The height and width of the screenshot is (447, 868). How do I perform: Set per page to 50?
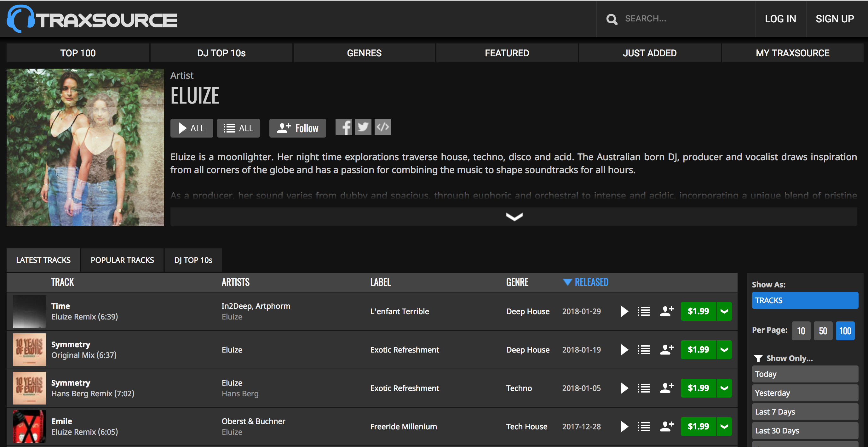(823, 331)
